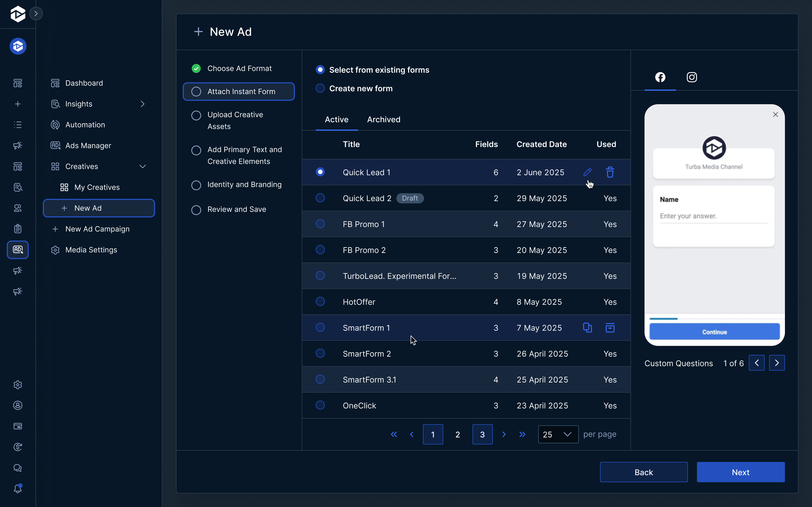Expand the Insights menu
The width and height of the screenshot is (812, 507).
[143, 104]
